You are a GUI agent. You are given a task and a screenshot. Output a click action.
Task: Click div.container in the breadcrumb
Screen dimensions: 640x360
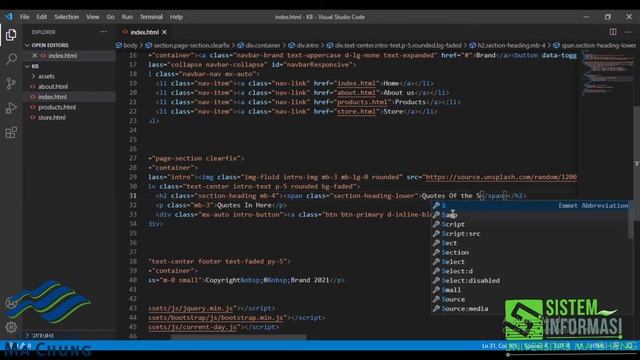tap(263, 45)
